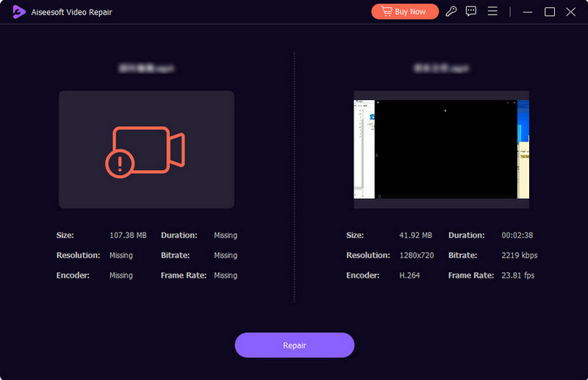Open the hamburger menu in title bar
The image size is (588, 380).
492,12
